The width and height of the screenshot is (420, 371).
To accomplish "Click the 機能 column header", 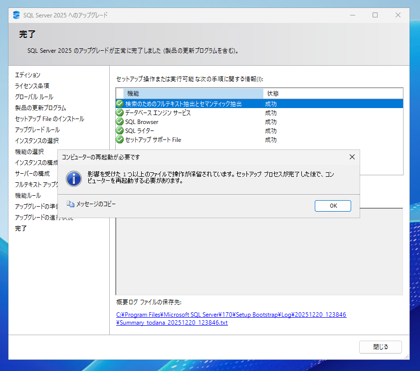I will pyautogui.click(x=193, y=94).
